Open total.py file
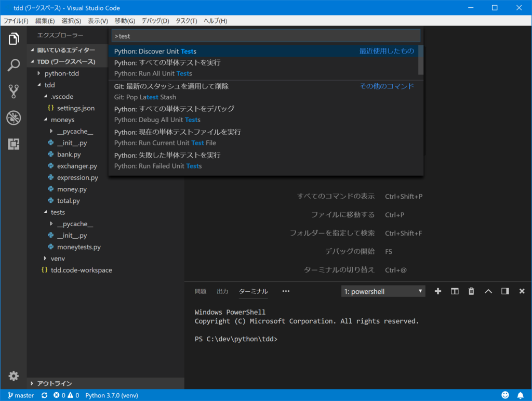Screen dimensions: 532x401 (x=69, y=201)
